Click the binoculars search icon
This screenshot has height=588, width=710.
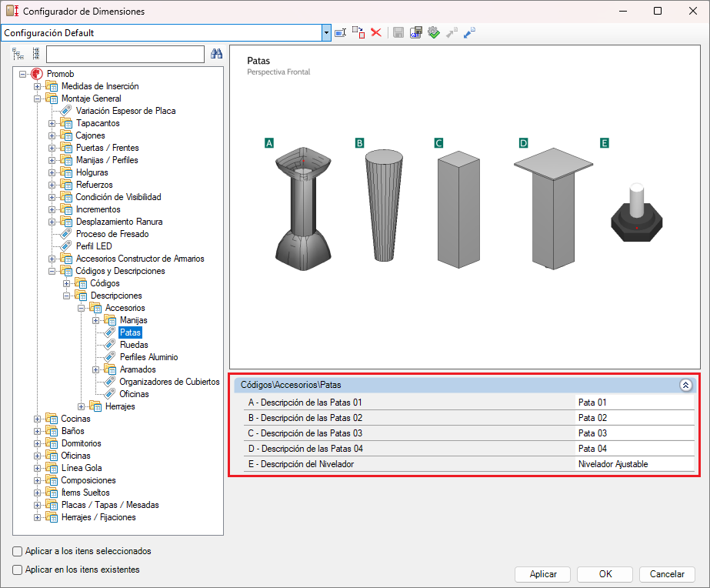tap(216, 54)
